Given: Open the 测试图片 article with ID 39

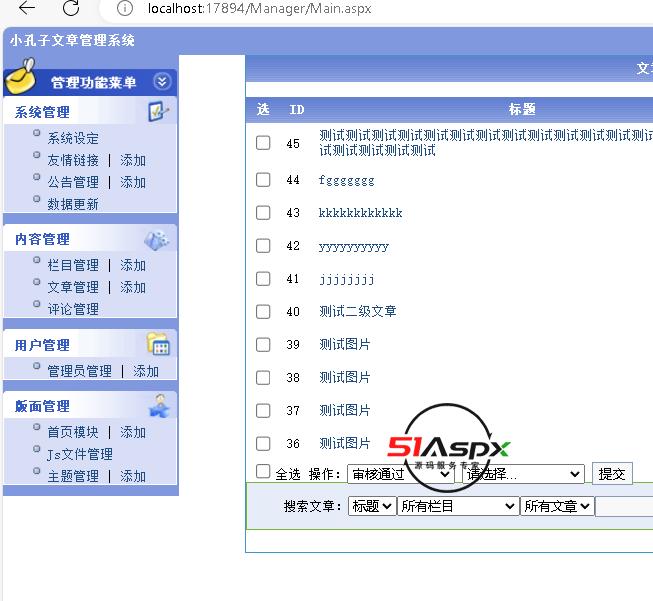Looking at the screenshot, I should coord(345,345).
